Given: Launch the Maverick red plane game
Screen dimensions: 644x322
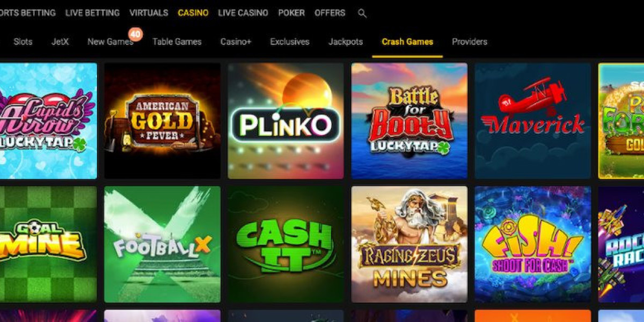Looking at the screenshot, I should tap(532, 121).
